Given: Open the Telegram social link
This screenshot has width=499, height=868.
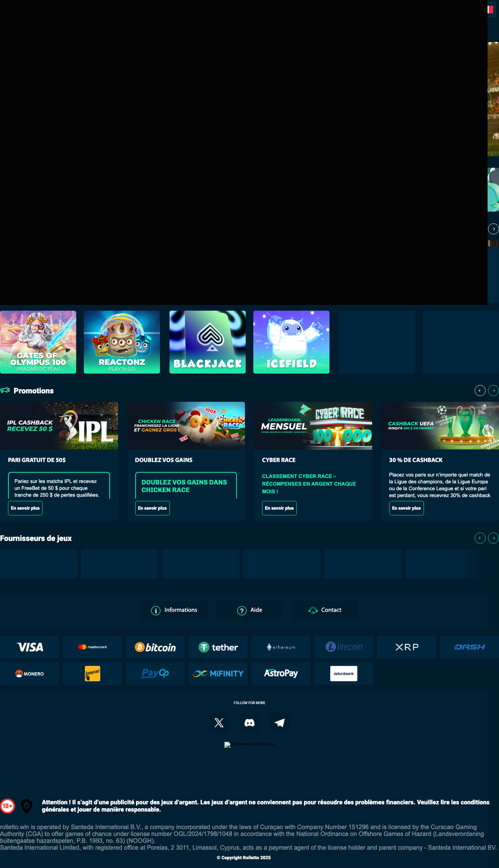Looking at the screenshot, I should point(280,723).
